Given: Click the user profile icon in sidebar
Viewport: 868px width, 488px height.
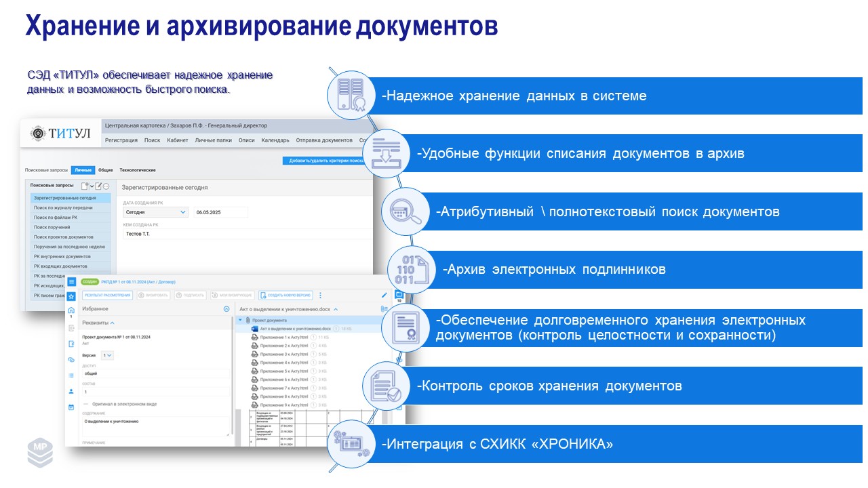Looking at the screenshot, I should pyautogui.click(x=71, y=391).
